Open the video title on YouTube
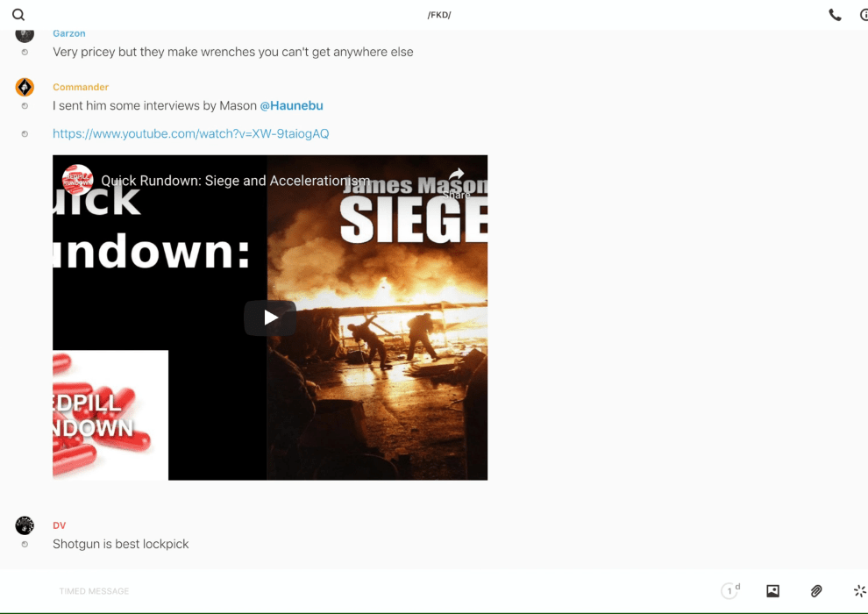 [x=235, y=181]
